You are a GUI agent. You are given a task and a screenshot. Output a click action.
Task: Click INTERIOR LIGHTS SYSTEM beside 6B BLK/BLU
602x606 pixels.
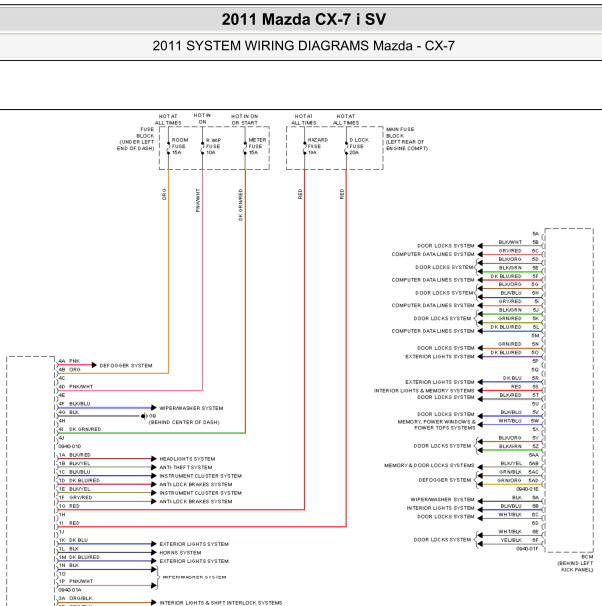440,508
